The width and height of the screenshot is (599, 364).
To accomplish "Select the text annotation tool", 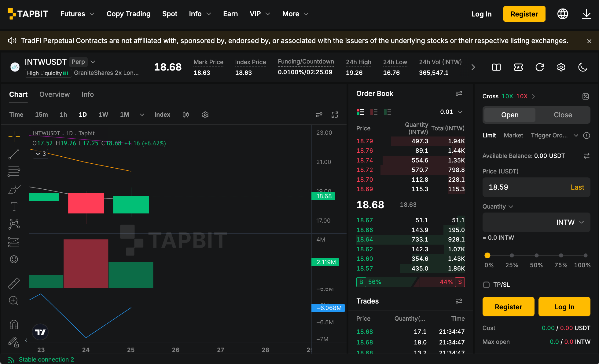I will (x=14, y=207).
